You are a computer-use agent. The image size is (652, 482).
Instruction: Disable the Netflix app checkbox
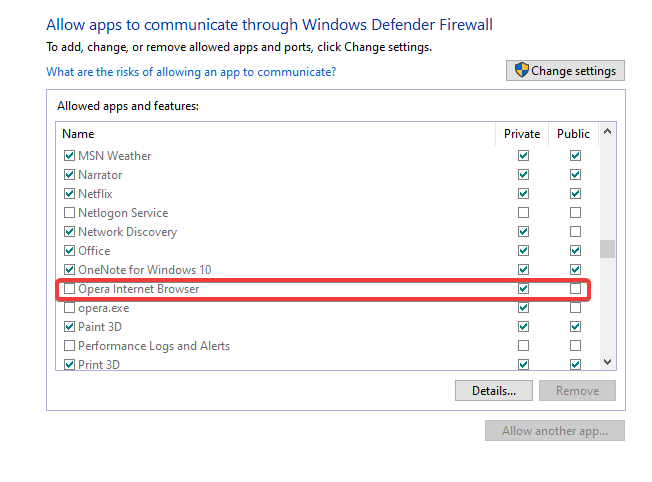pyautogui.click(x=69, y=194)
